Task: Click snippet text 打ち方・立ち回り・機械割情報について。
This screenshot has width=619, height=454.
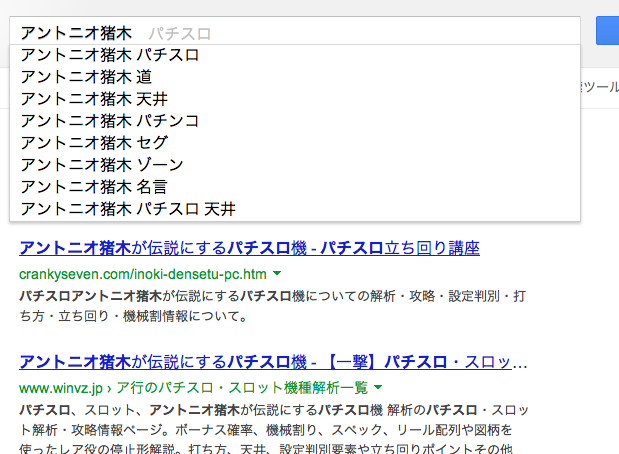Action: (x=272, y=306)
